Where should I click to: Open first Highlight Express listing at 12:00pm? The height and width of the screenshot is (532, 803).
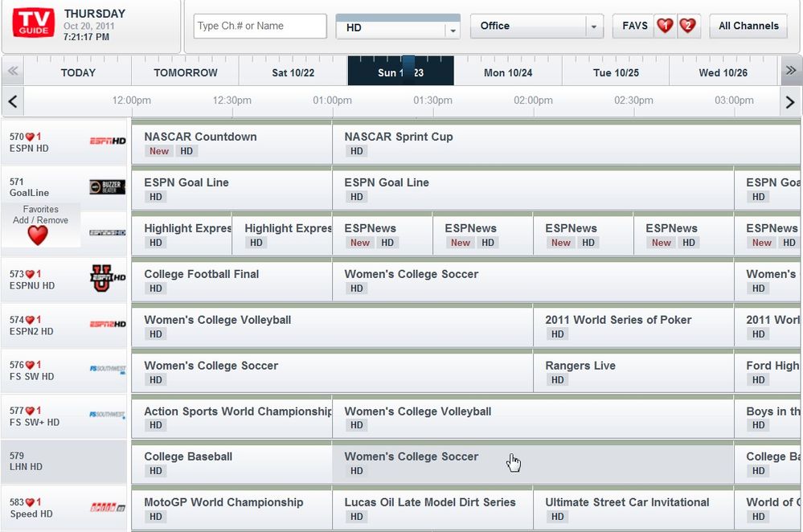[182, 235]
